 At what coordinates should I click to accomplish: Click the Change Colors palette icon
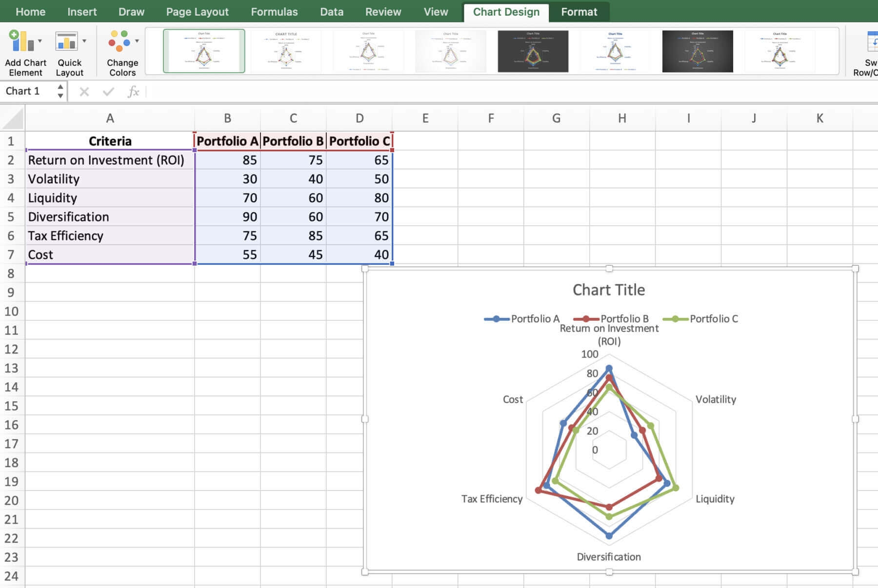(119, 41)
